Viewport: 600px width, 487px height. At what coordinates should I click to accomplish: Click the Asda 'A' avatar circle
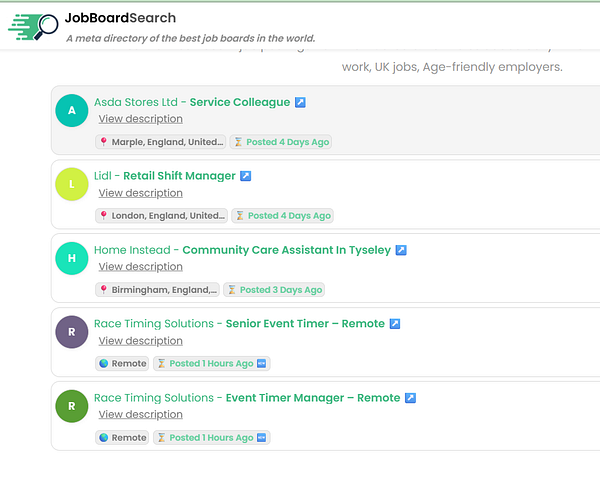[x=72, y=111]
